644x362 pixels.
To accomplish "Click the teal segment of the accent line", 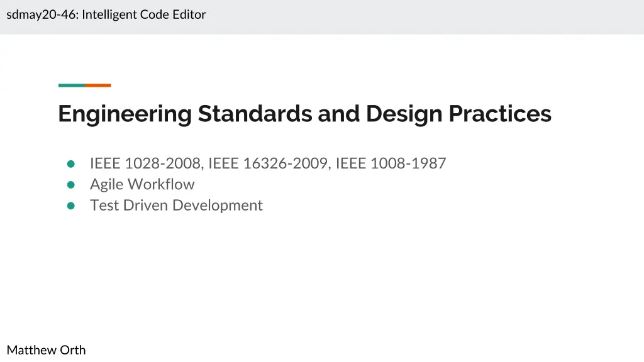I will click(x=72, y=85).
